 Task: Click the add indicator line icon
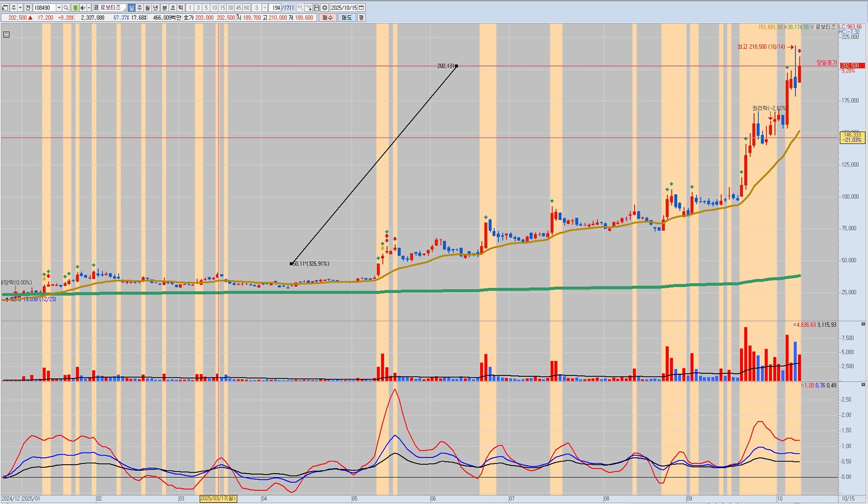(x=308, y=8)
